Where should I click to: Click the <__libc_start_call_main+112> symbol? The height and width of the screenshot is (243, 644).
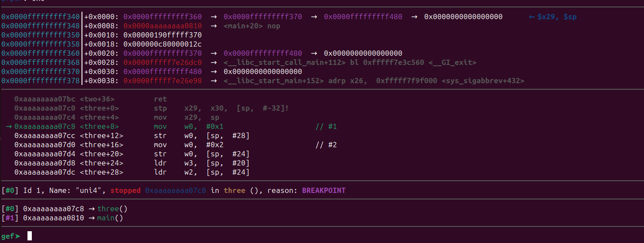[286, 63]
